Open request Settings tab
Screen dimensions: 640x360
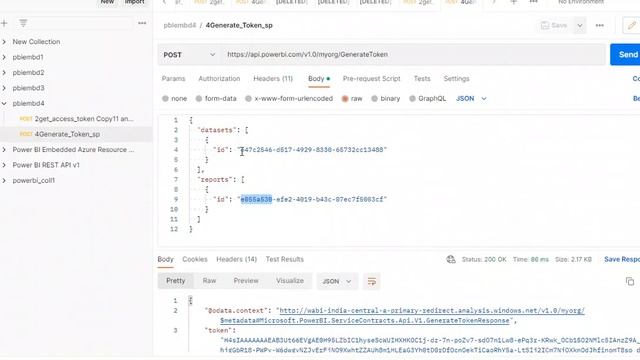point(456,78)
